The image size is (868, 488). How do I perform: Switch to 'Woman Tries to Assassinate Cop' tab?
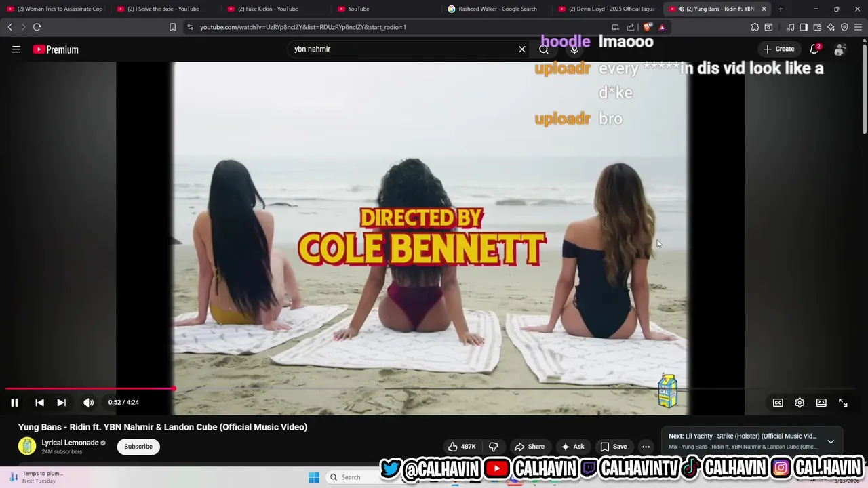(x=56, y=9)
